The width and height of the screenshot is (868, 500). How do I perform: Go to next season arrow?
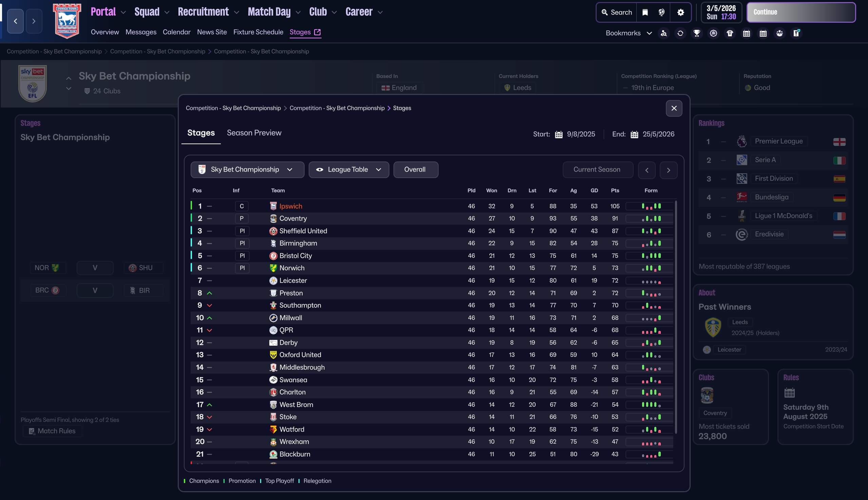point(668,170)
